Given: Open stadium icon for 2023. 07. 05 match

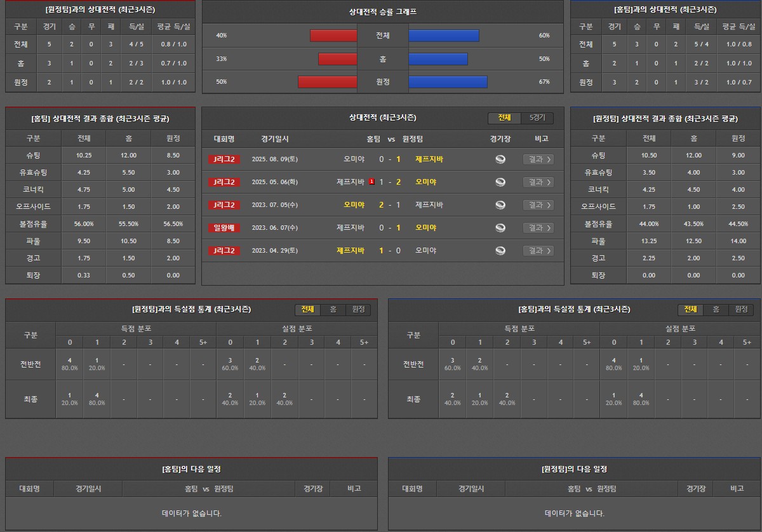Looking at the screenshot, I should click(500, 205).
